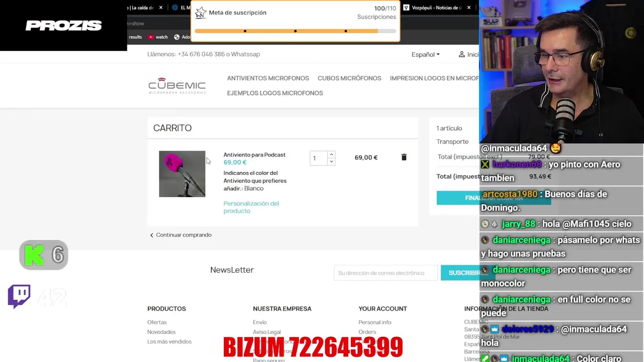Click the green Kick logo icon
The image size is (644, 362).
pos(34,255)
